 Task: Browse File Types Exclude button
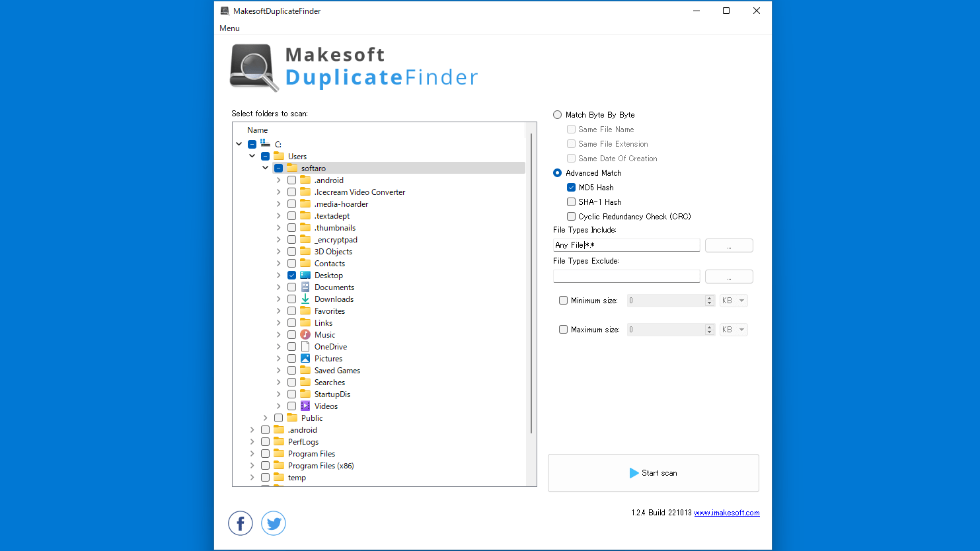(x=729, y=276)
